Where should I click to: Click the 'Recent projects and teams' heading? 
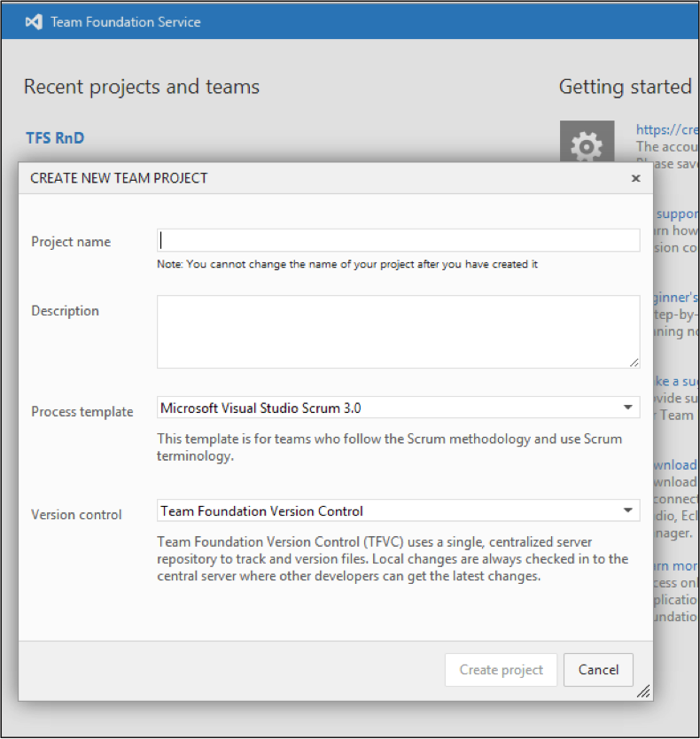pyautogui.click(x=142, y=87)
